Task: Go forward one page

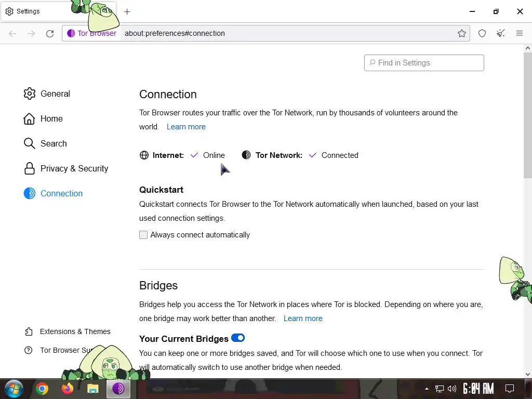Action: pyautogui.click(x=31, y=33)
